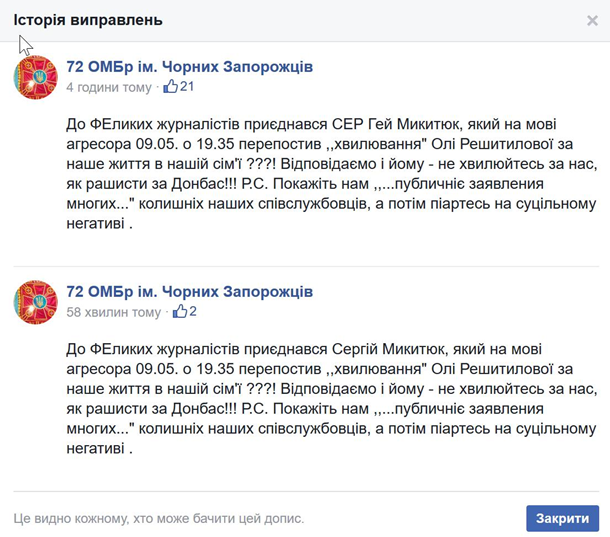Image resolution: width=610 pixels, height=537 pixels.
Task: Click the "58 хвилин тому" timestamp
Action: pos(113,313)
